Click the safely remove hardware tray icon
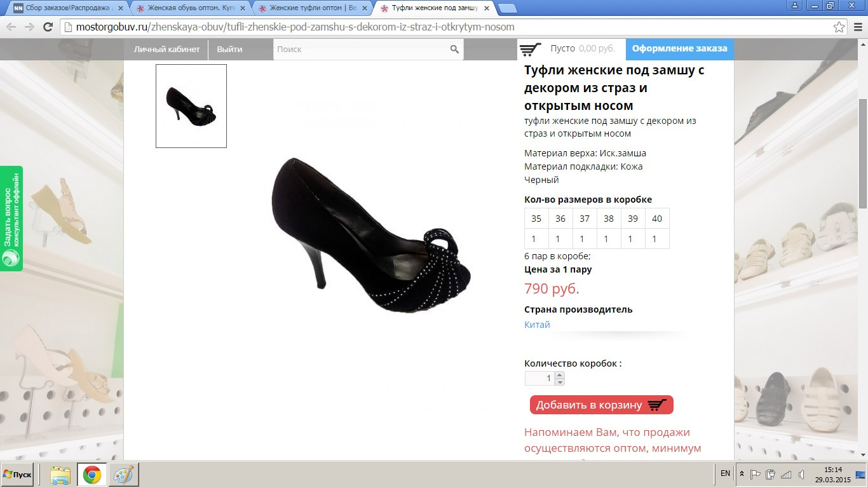868x488 pixels. point(771,474)
